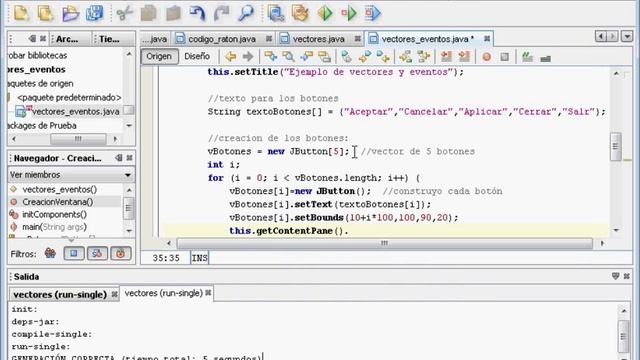Click the editor vertical scrollbar thumb
This screenshot has width=640, height=360.
[616, 146]
